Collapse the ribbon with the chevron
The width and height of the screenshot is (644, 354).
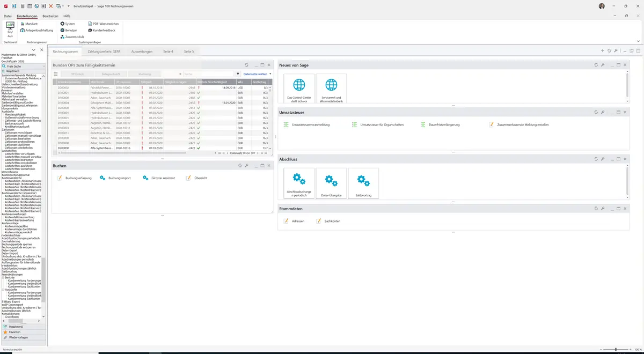coord(638,41)
